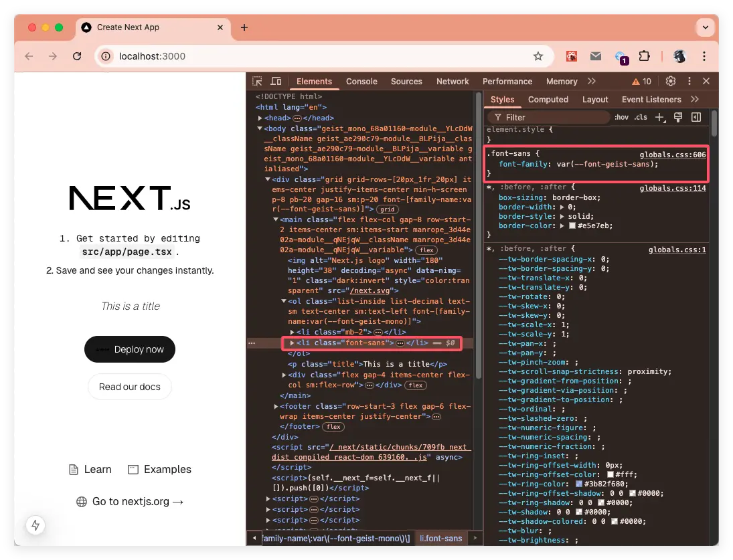Toggle the device toolbar icon

276,81
